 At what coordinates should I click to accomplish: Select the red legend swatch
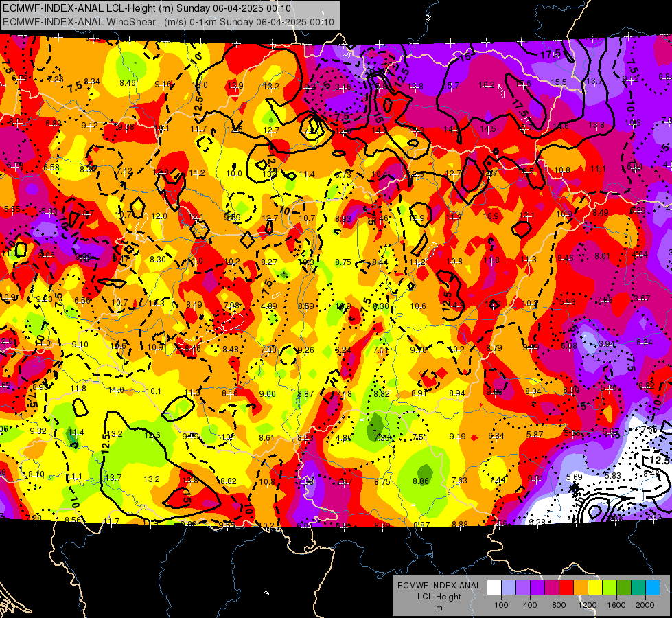tap(566, 588)
